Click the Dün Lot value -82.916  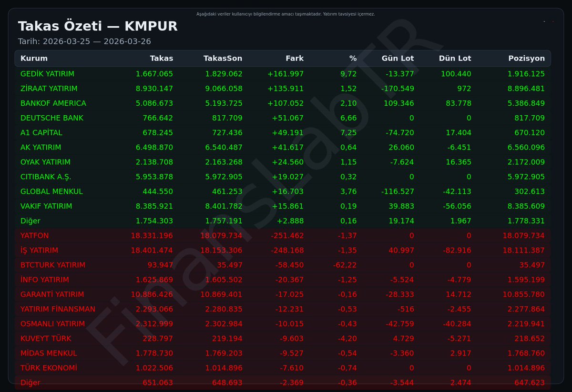point(456,251)
